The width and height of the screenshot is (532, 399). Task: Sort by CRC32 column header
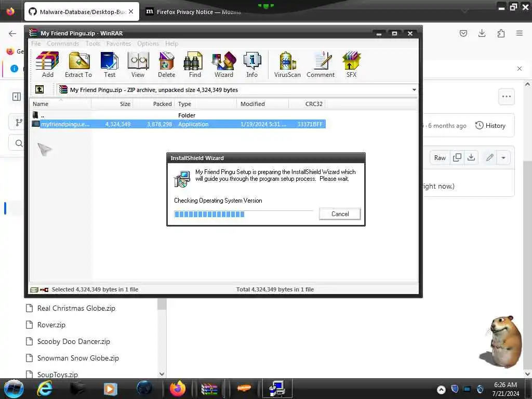307,104
